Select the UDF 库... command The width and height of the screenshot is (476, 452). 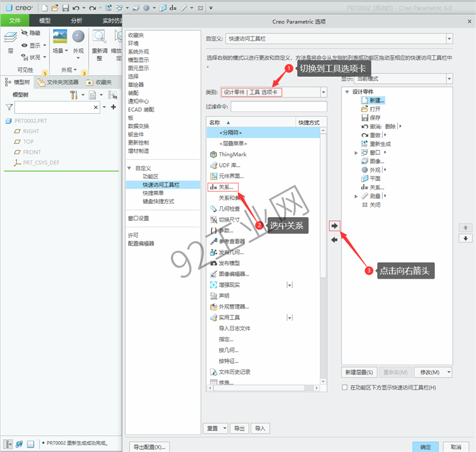[225, 165]
